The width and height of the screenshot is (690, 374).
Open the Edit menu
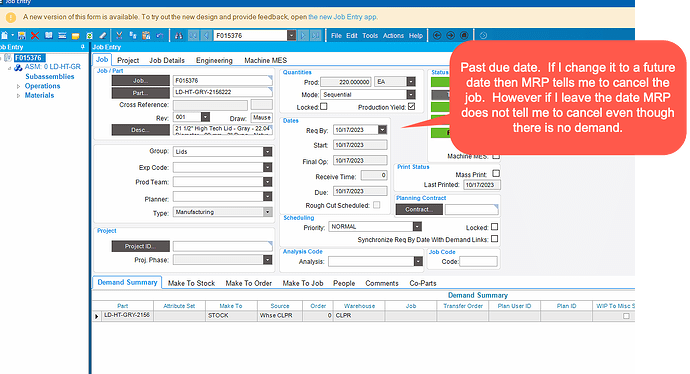352,36
